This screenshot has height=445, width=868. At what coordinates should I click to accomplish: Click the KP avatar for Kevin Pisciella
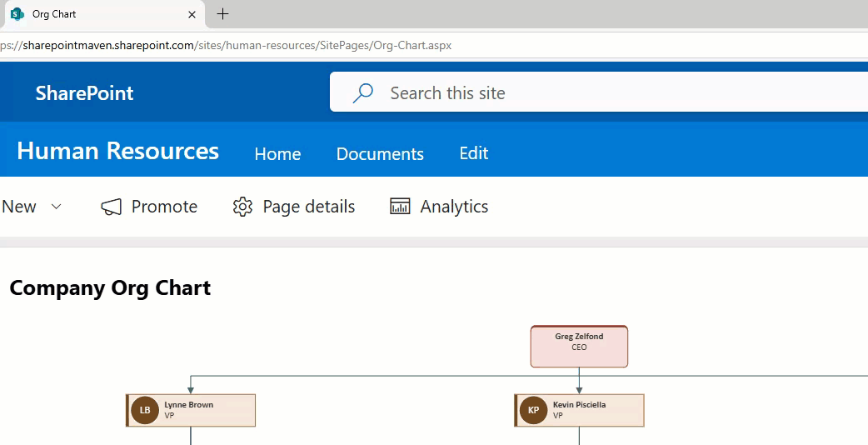(x=534, y=410)
